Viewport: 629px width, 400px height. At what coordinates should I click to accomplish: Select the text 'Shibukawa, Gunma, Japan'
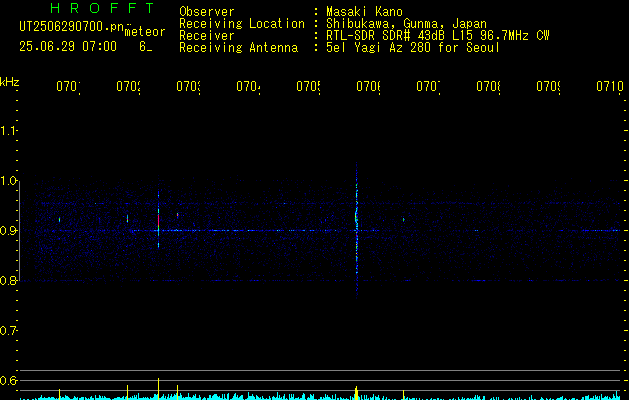406,24
